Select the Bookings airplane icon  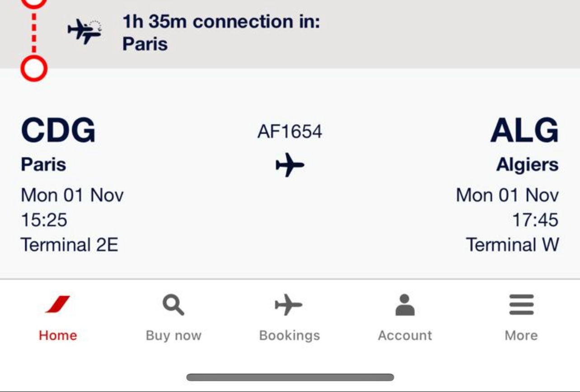pos(289,305)
